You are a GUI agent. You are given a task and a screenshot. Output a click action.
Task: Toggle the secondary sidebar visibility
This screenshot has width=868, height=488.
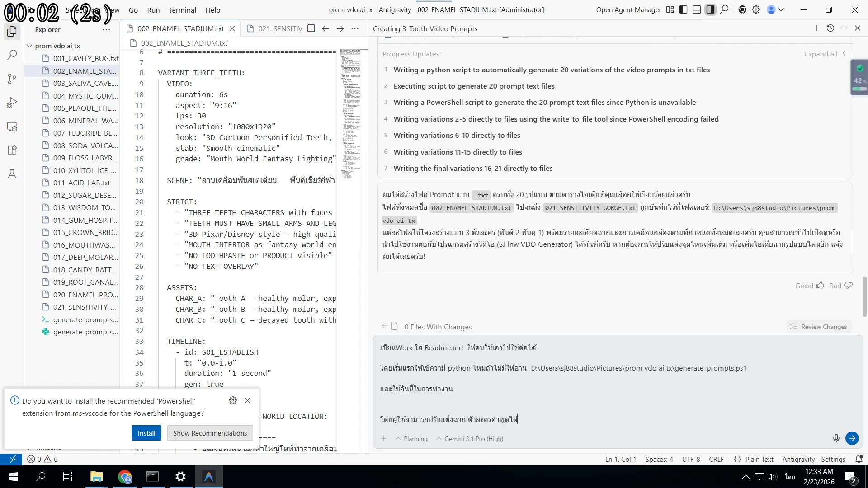(x=711, y=9)
